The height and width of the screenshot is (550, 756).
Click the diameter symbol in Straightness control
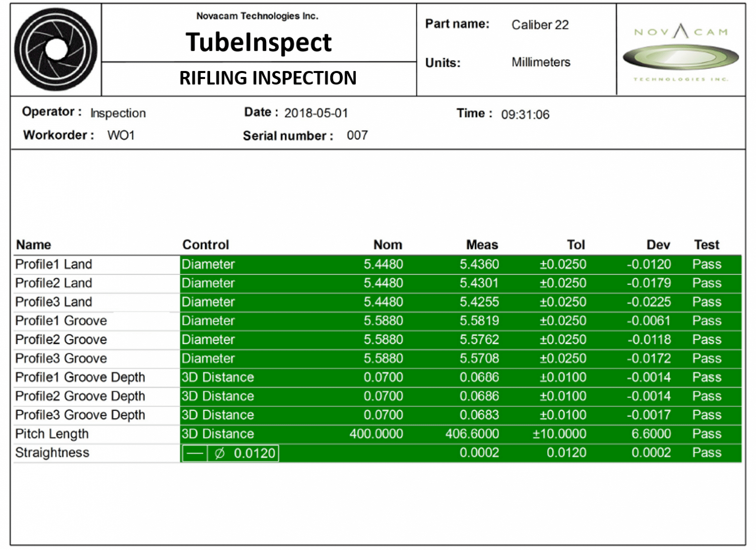click(219, 453)
